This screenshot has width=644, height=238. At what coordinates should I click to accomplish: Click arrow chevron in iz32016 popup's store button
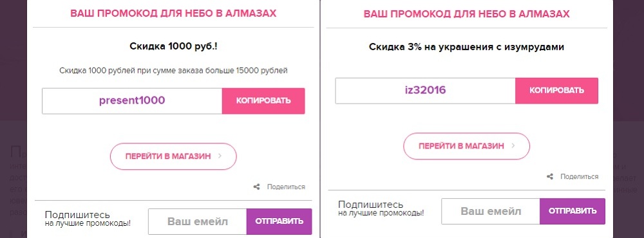click(513, 145)
